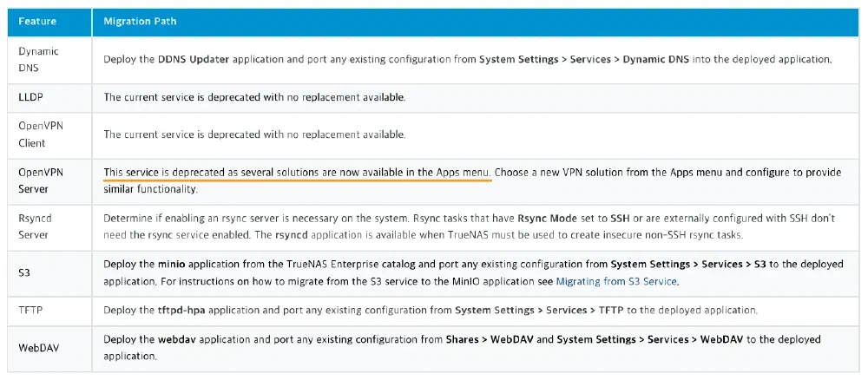Select the Rsyncd Server feature cell

click(x=36, y=227)
